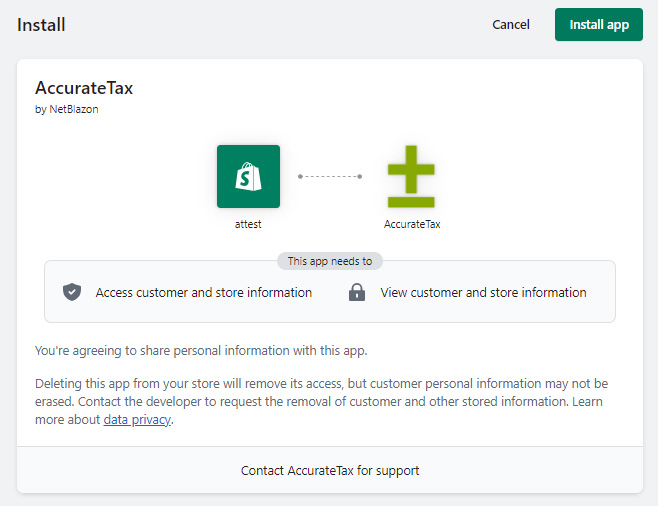Click the AccurateTax heading title
Viewport: 658px width, 506px height.
[x=84, y=88]
